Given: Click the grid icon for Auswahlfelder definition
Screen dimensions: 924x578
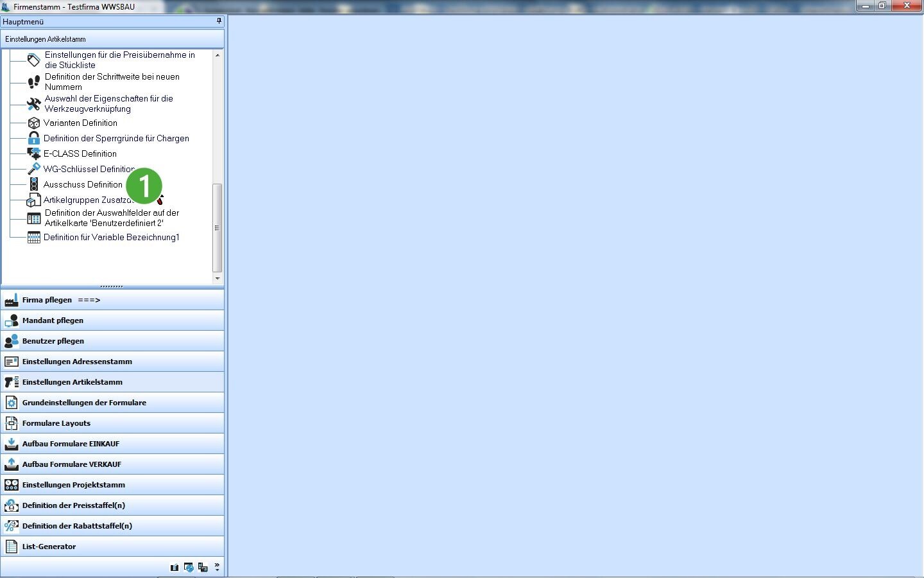Looking at the screenshot, I should 34,218.
